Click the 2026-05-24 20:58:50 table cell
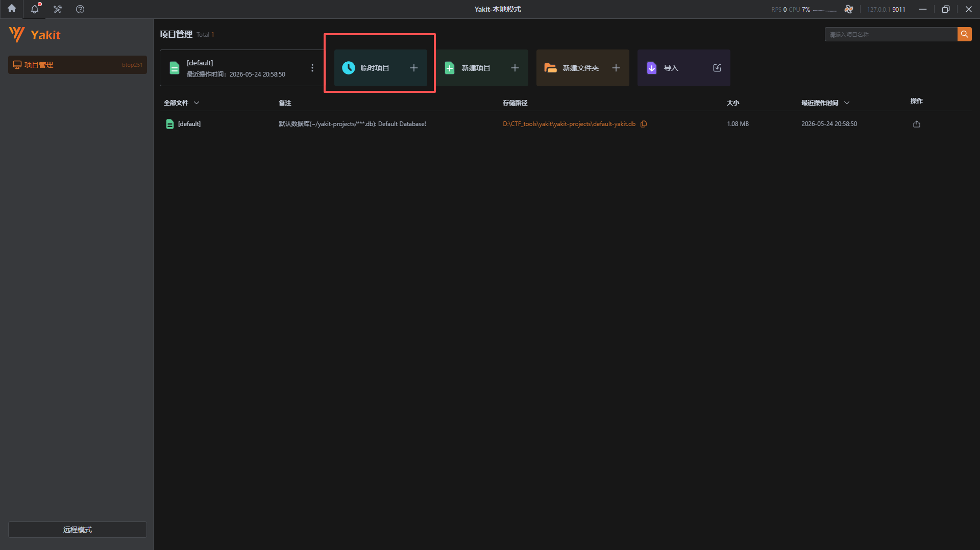This screenshot has width=980, height=550. coord(829,124)
